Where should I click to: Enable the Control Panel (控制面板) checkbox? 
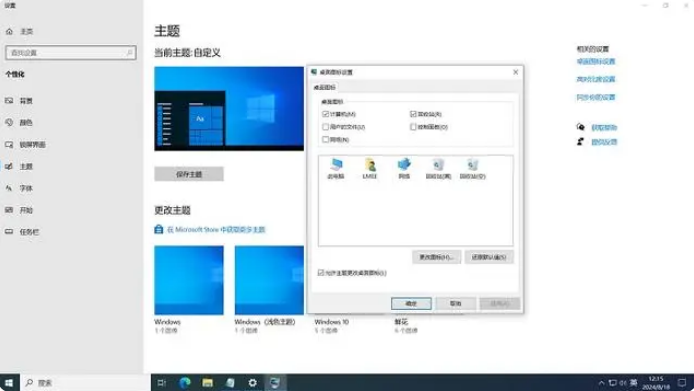pos(413,127)
